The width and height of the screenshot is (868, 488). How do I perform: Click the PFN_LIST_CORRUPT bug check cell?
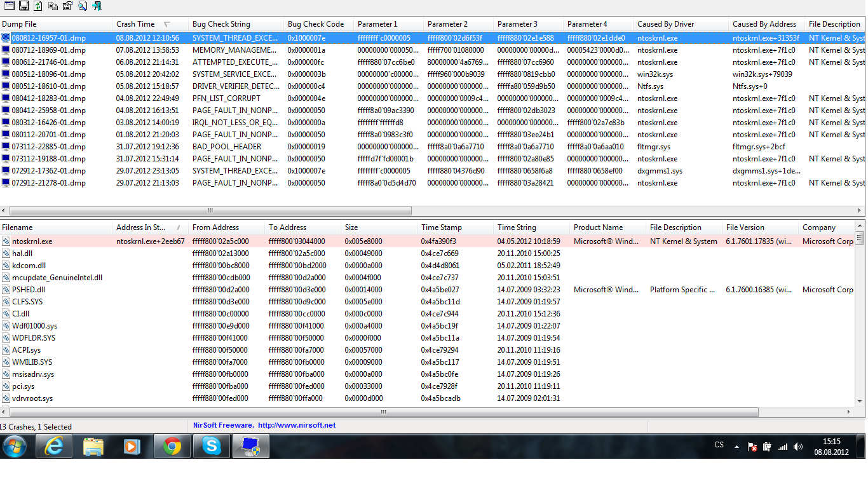(226, 98)
